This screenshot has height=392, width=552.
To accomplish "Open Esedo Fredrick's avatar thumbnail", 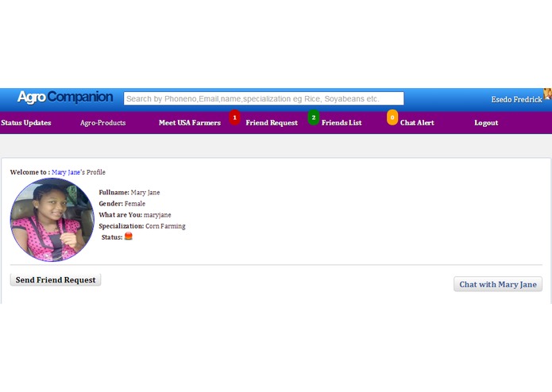I will 548,94.
